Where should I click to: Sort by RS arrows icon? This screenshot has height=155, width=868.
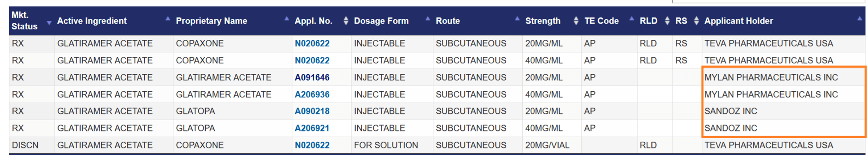pyautogui.click(x=696, y=21)
